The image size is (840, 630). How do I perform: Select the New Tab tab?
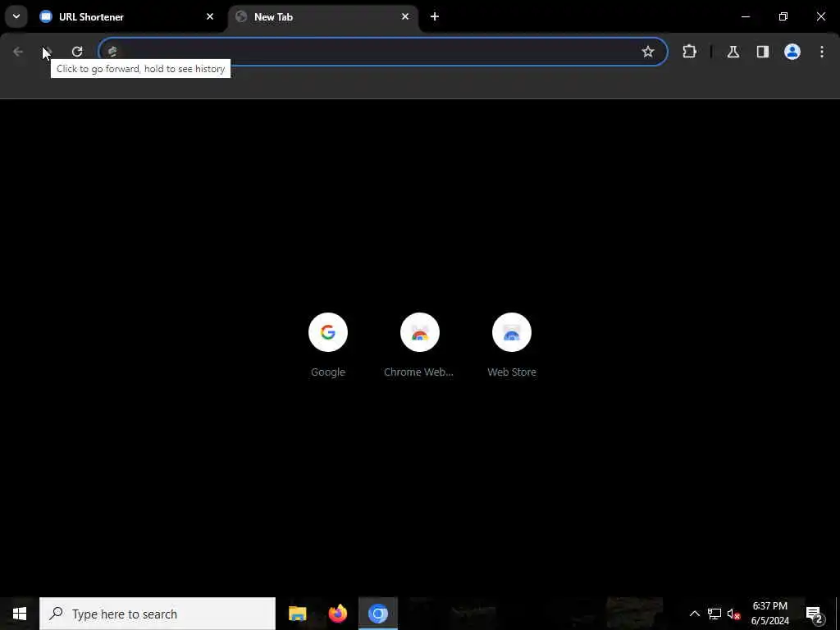[323, 16]
